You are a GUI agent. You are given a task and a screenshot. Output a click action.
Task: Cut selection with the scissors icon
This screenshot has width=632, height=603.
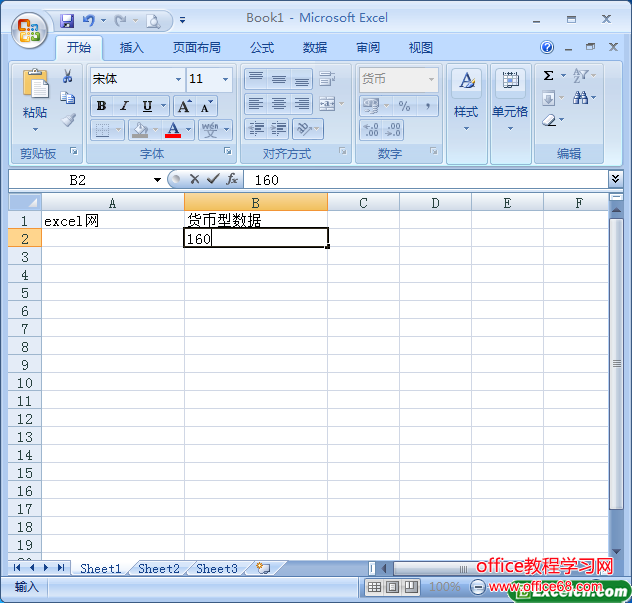(x=67, y=76)
